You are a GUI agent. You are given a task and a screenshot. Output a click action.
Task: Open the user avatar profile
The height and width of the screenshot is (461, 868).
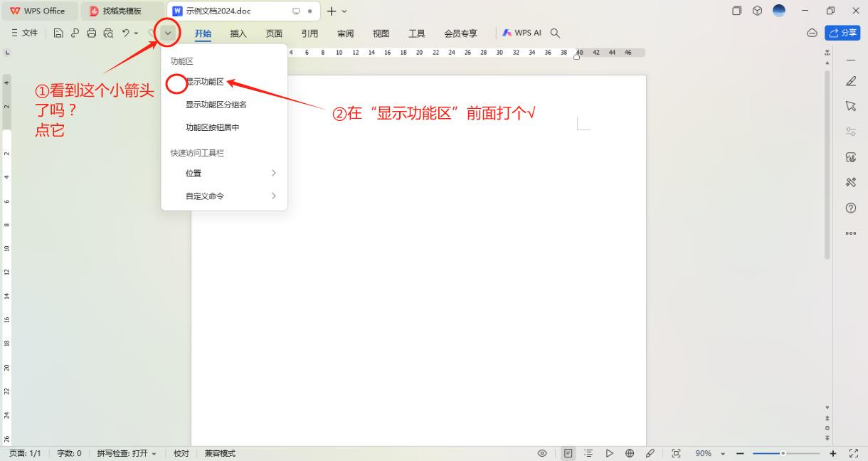779,11
